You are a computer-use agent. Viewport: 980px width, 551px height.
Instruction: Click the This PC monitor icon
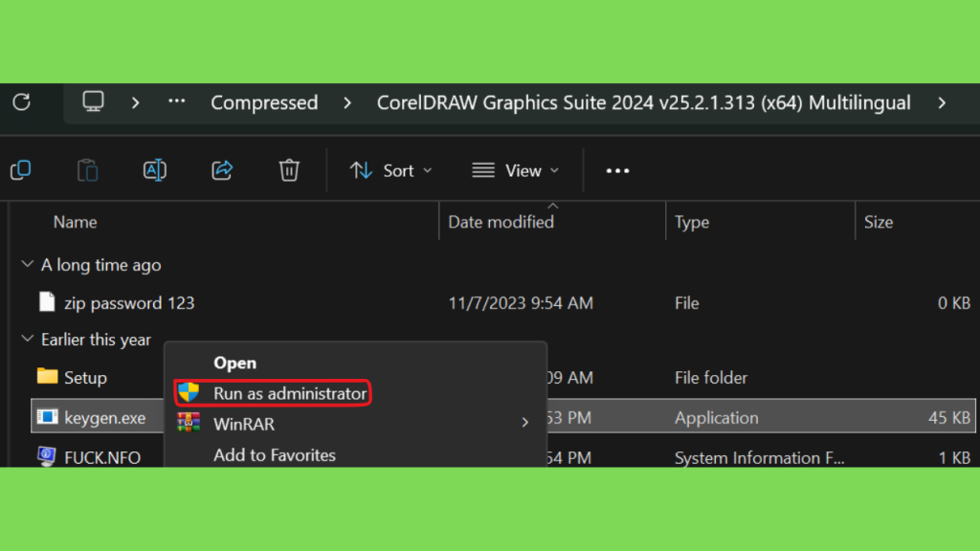93,102
